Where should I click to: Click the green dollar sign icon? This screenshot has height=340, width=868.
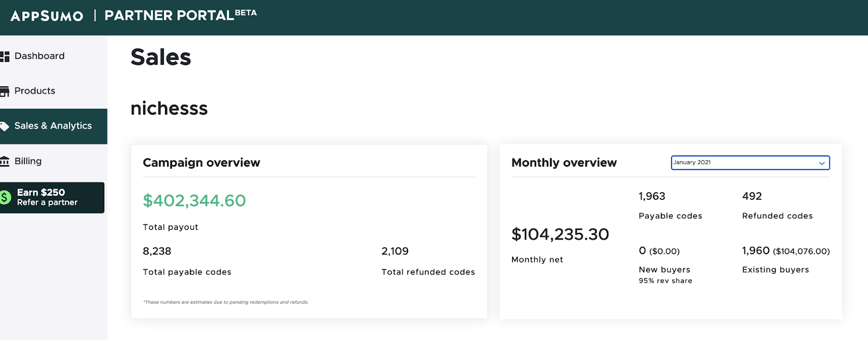(5, 197)
